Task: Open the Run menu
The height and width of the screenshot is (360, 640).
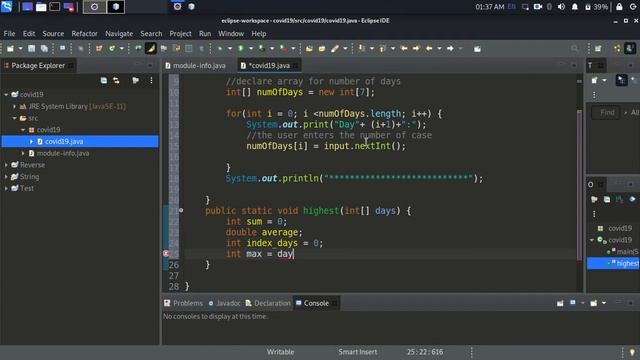Action: pyautogui.click(x=205, y=33)
